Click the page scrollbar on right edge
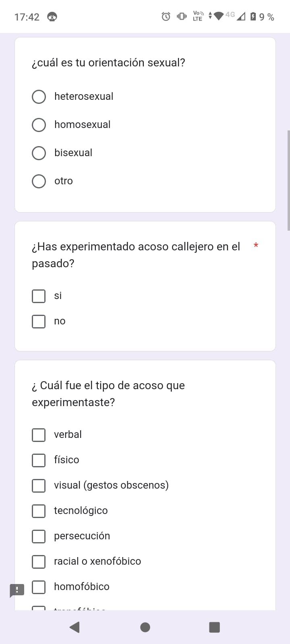The height and width of the screenshot is (644, 290). 288,180
